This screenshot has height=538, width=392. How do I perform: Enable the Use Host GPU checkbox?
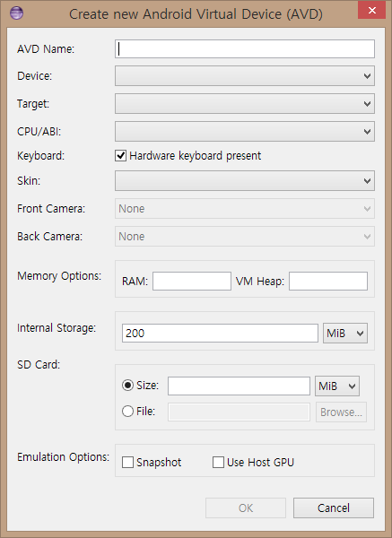218,462
